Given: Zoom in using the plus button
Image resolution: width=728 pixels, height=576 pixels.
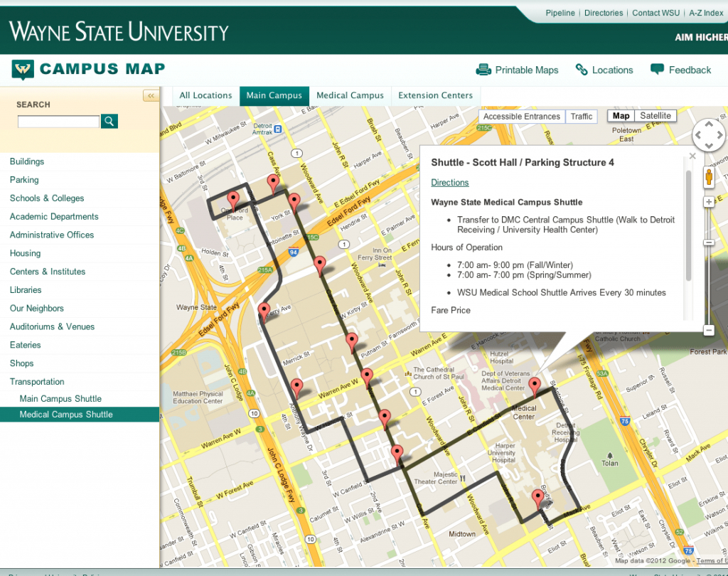Looking at the screenshot, I should tap(708, 202).
